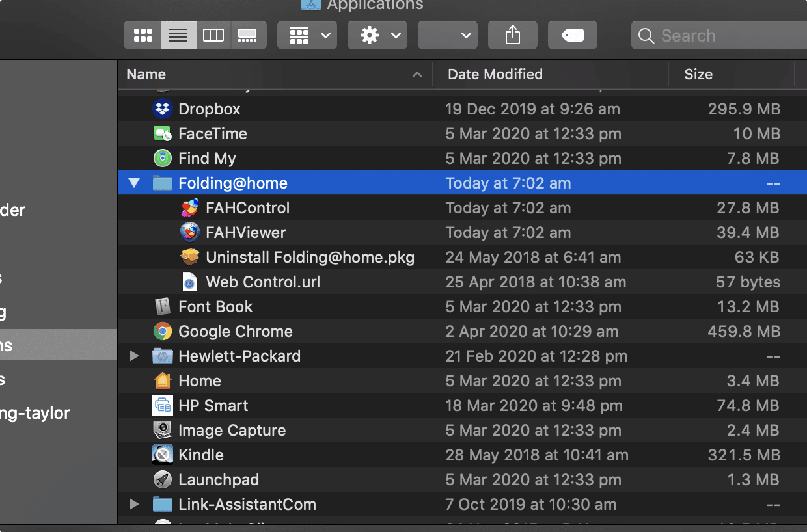Viewport: 807px width, 532px height.
Task: Sort by the Size column header
Action: 732,74
